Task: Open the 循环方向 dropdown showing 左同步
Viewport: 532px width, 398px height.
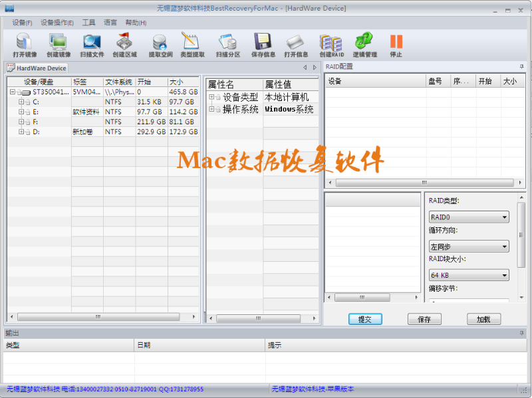Action: click(x=469, y=247)
